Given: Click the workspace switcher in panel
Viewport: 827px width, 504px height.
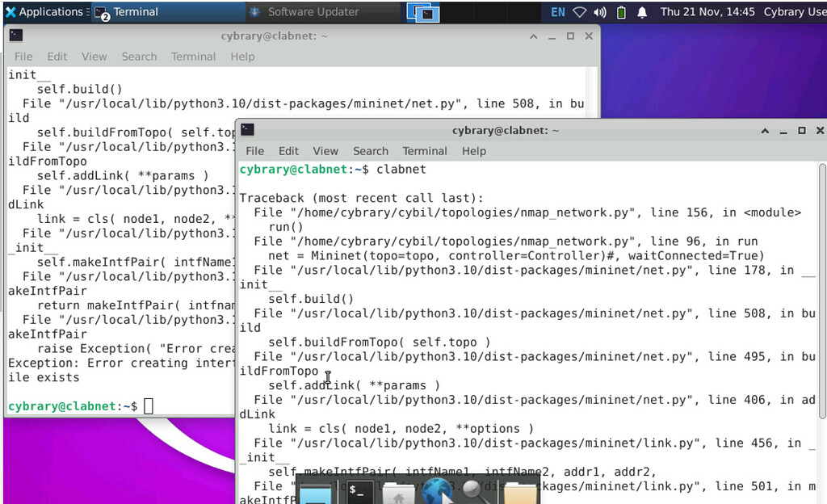Looking at the screenshot, I should 422,12.
